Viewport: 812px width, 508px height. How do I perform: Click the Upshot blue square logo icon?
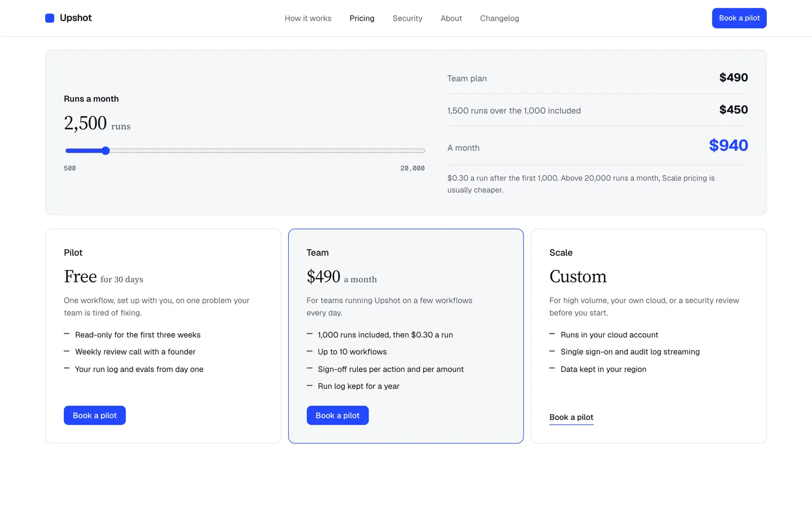(x=50, y=18)
